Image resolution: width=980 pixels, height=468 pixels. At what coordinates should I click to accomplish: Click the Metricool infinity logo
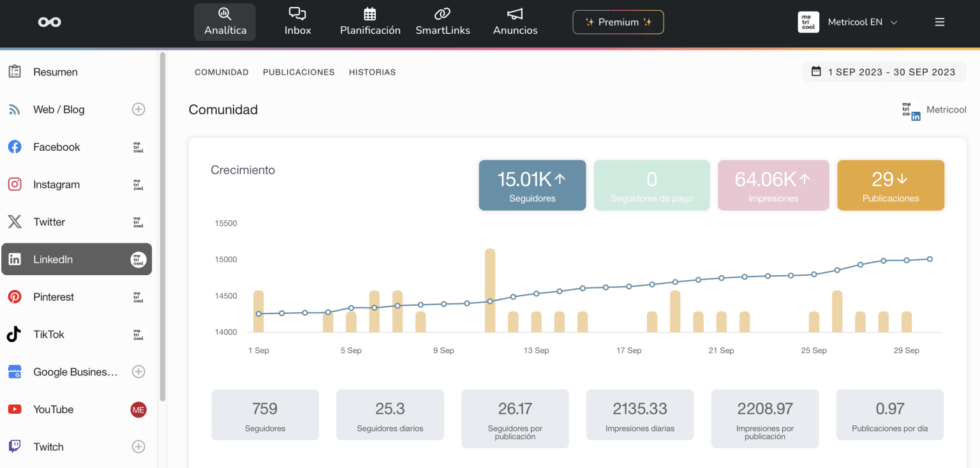(x=49, y=22)
